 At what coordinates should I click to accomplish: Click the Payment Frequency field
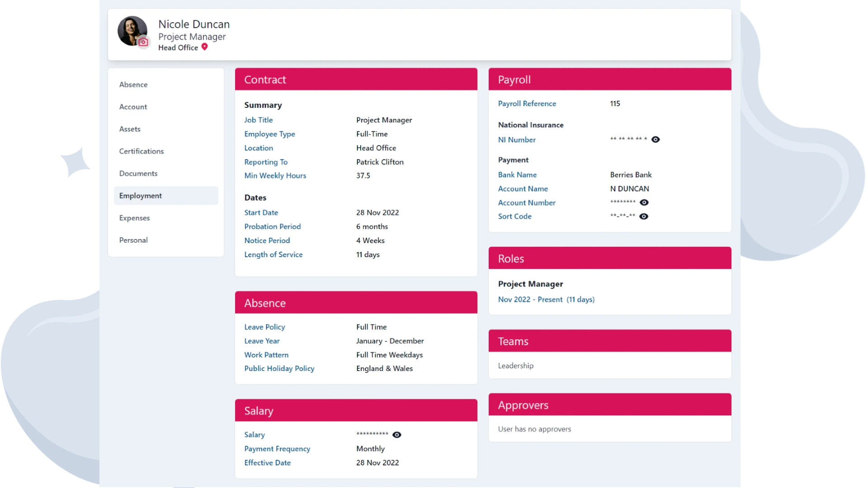[277, 449]
